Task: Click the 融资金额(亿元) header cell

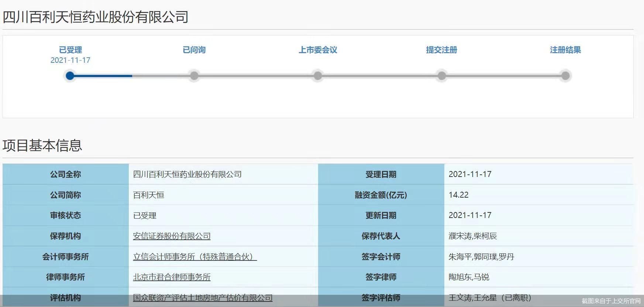Action: (381, 195)
